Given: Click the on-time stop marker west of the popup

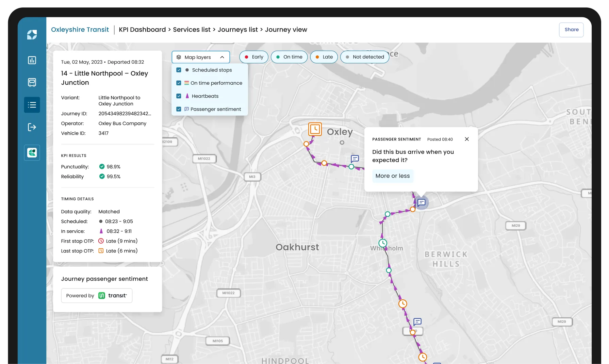Looking at the screenshot, I should 351,167.
